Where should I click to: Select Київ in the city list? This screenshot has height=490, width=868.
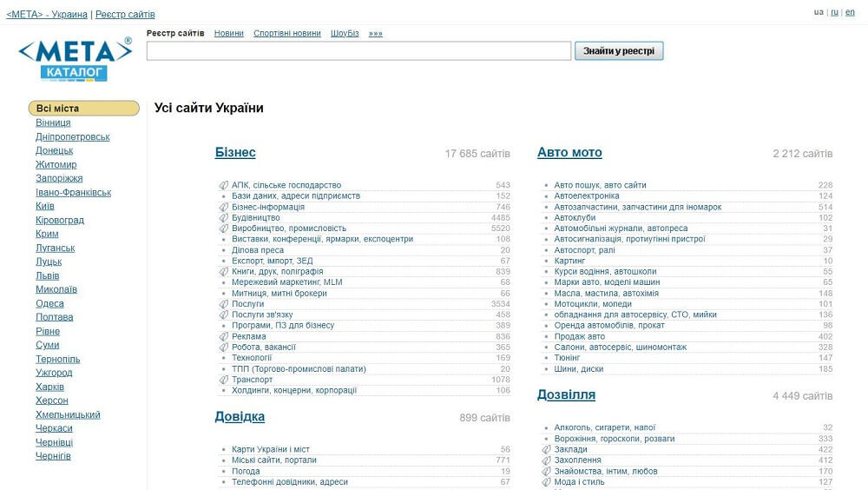point(45,206)
